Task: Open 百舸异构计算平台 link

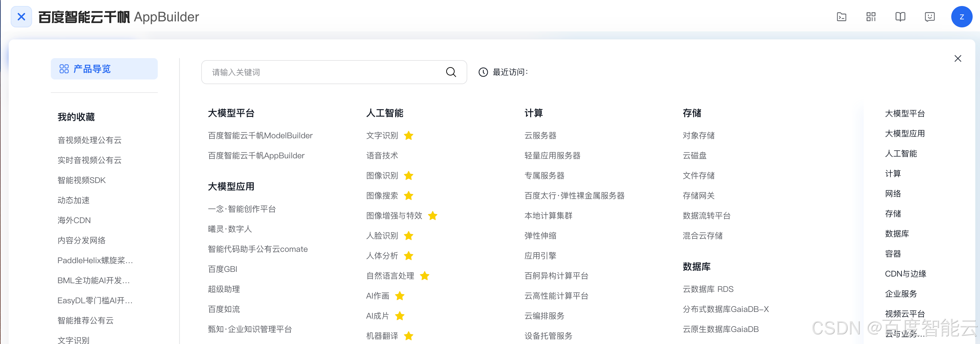Action: coord(556,276)
